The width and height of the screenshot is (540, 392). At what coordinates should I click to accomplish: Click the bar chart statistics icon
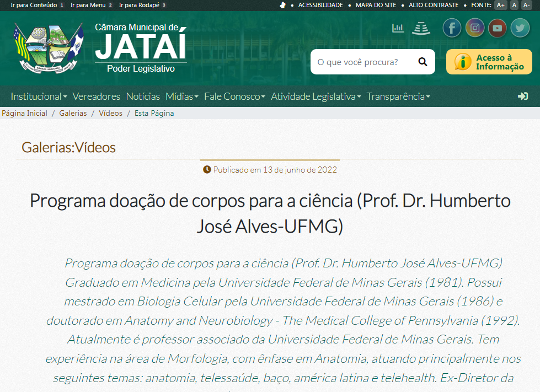tap(398, 28)
